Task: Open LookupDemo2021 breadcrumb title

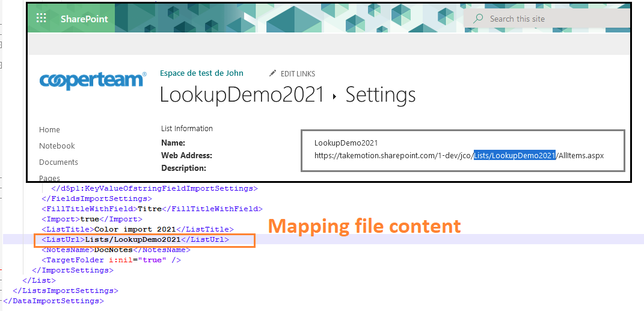Action: (x=242, y=95)
